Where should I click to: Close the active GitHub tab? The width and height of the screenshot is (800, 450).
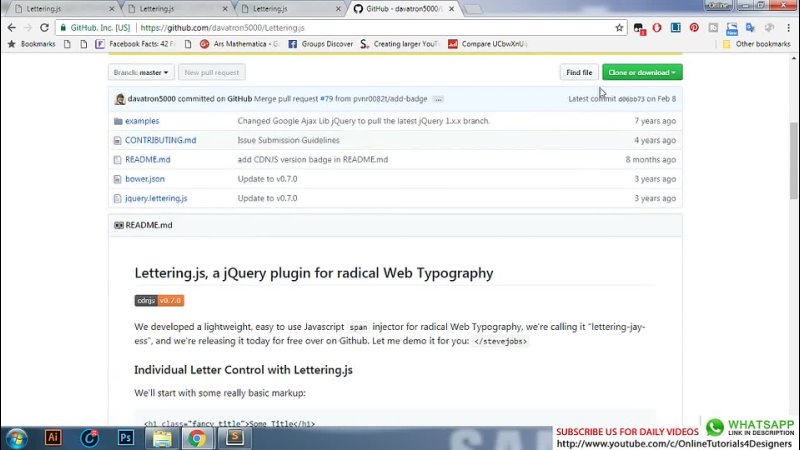click(x=451, y=9)
